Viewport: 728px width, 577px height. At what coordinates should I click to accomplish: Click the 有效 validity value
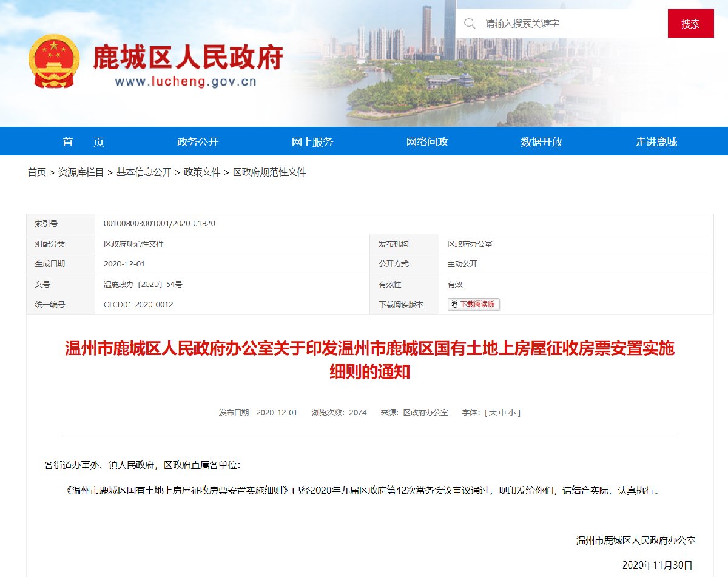(455, 284)
